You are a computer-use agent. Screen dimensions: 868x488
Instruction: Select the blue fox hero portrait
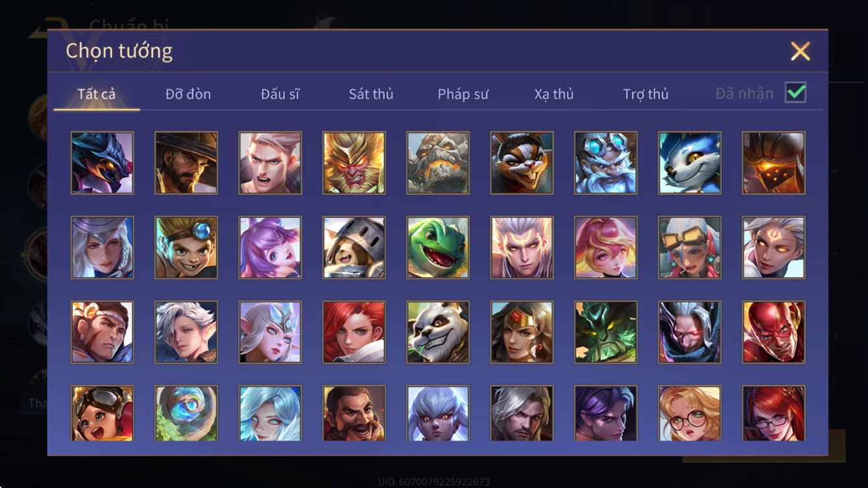click(x=690, y=163)
